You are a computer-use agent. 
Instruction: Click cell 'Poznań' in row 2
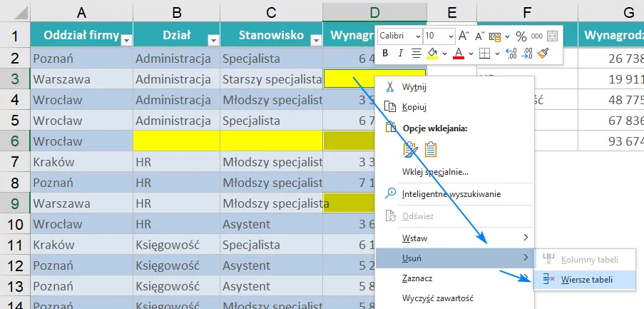tap(82, 59)
